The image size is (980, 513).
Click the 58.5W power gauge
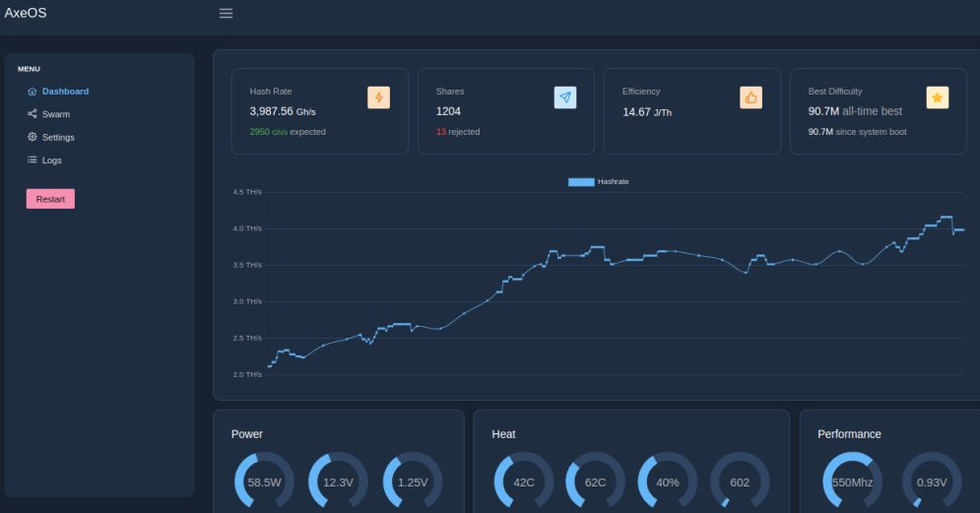point(264,481)
